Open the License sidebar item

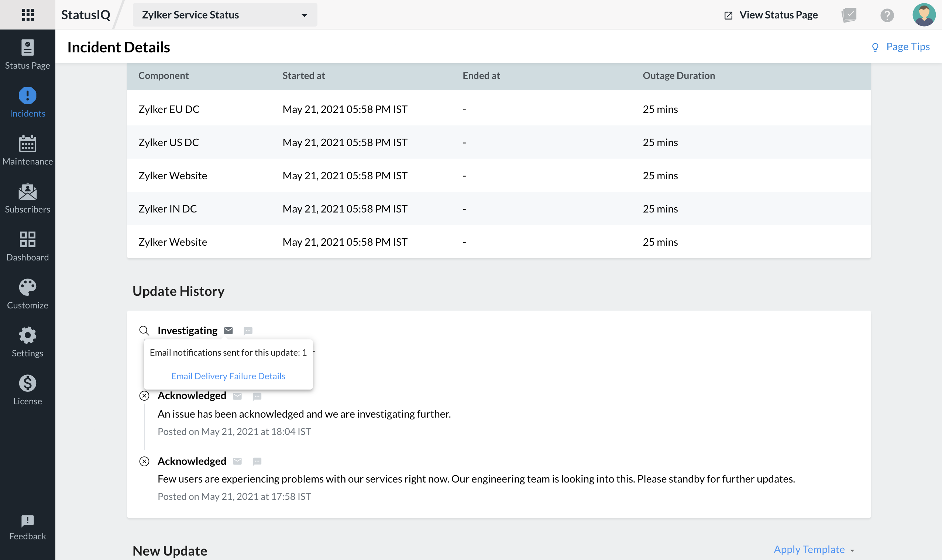tap(28, 390)
